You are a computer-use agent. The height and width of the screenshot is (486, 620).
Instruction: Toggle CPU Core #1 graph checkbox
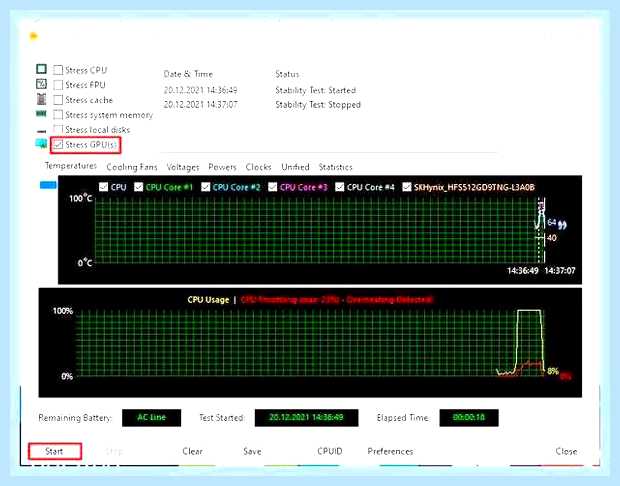pyautogui.click(x=138, y=187)
